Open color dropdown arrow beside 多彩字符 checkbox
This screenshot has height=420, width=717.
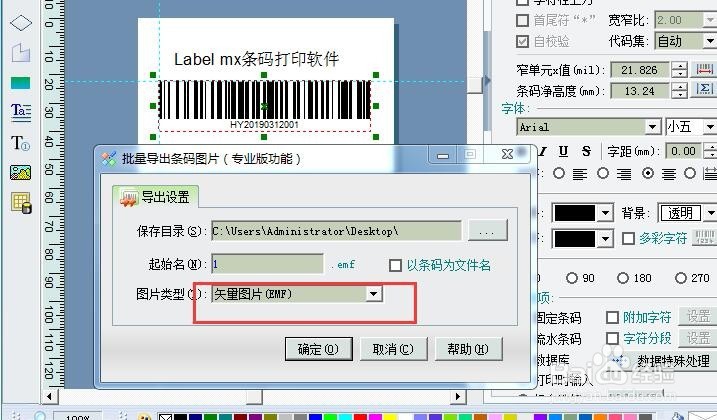[x=605, y=238]
